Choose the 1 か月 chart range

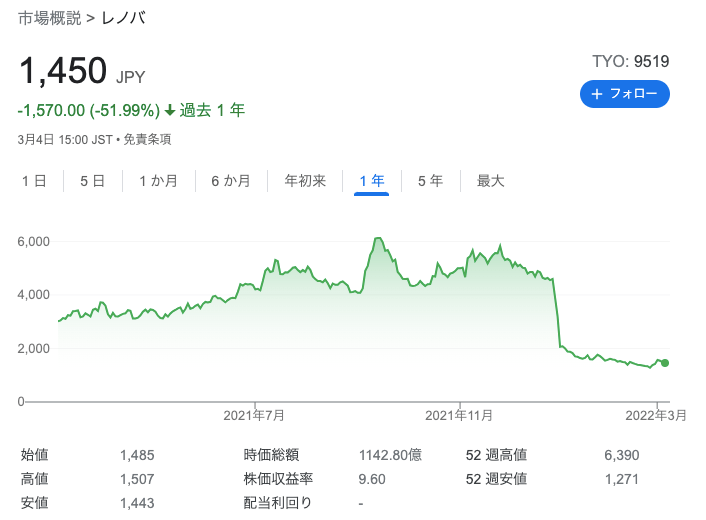(x=158, y=181)
